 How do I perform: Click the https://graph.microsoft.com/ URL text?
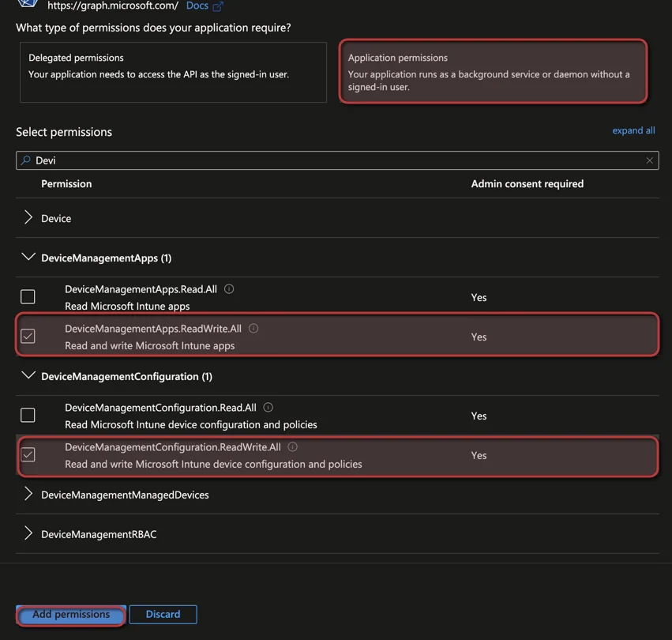113,6
